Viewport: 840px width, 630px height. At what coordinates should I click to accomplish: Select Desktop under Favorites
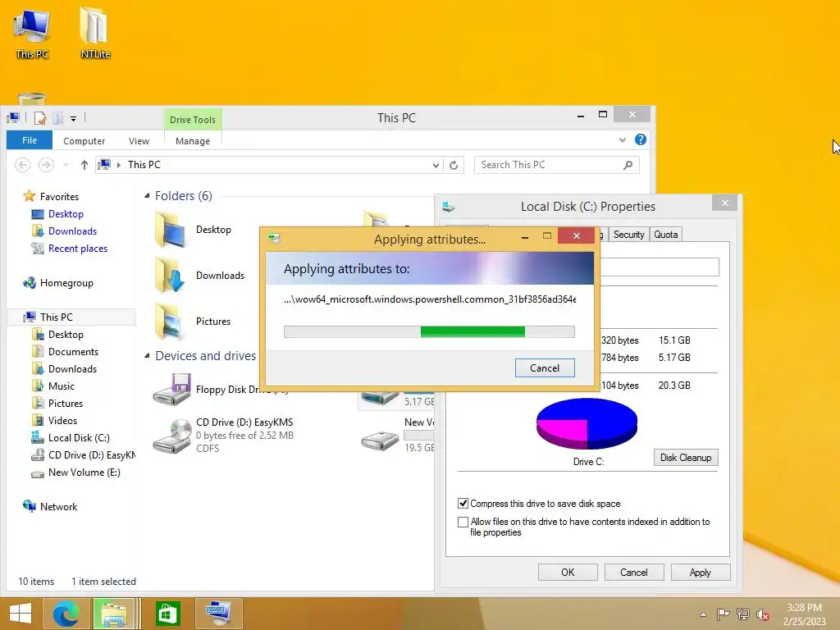coord(58,214)
